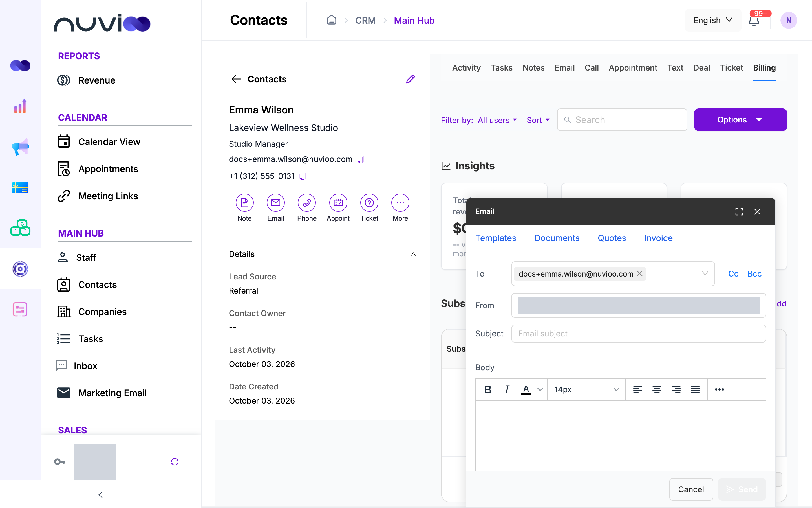812x508 pixels.
Task: Open the notifications bell
Action: 754,21
